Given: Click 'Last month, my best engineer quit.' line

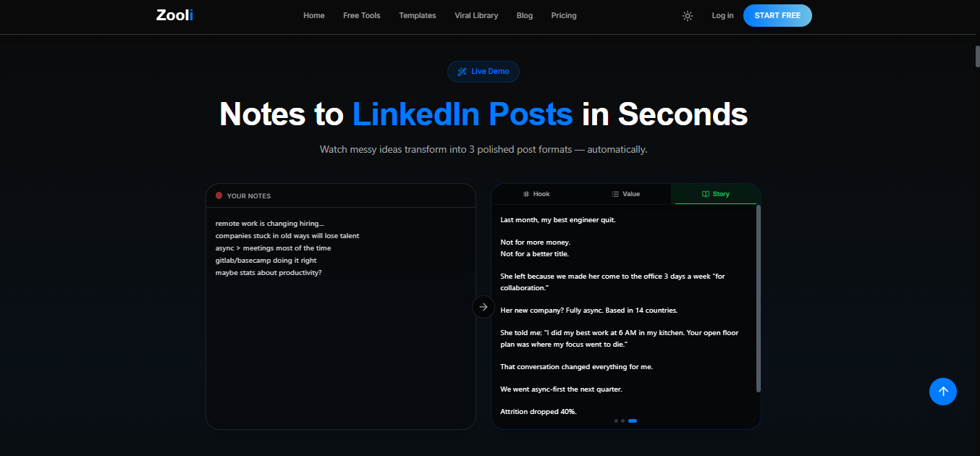Looking at the screenshot, I should tap(558, 219).
